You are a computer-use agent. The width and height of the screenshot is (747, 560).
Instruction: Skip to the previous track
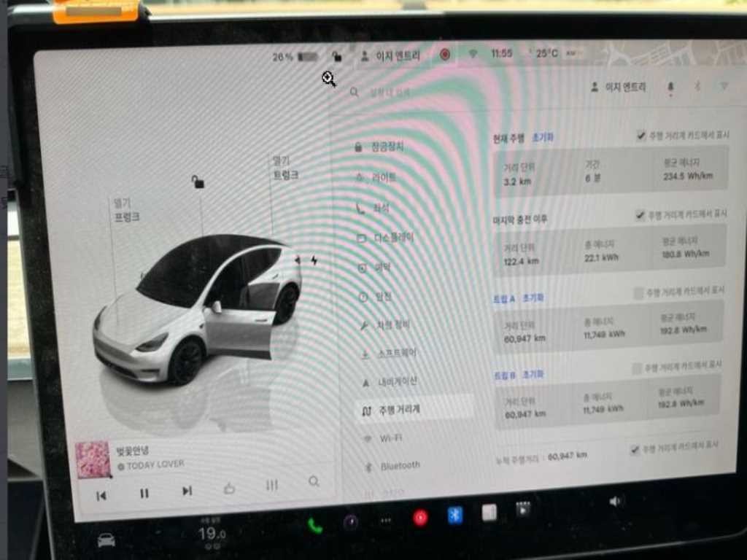point(101,496)
